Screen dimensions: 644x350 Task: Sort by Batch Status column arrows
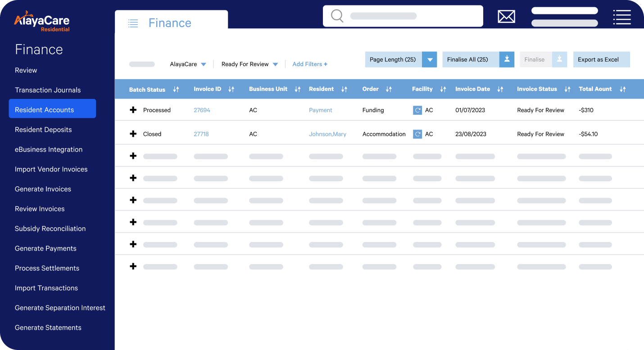[x=176, y=90]
